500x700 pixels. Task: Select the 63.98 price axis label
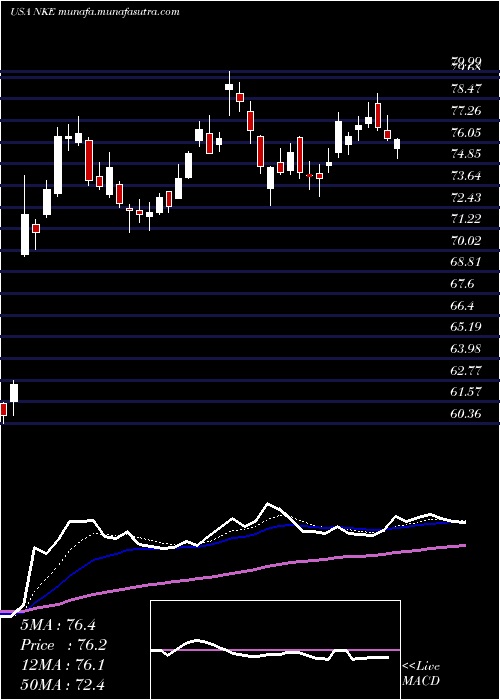(467, 349)
